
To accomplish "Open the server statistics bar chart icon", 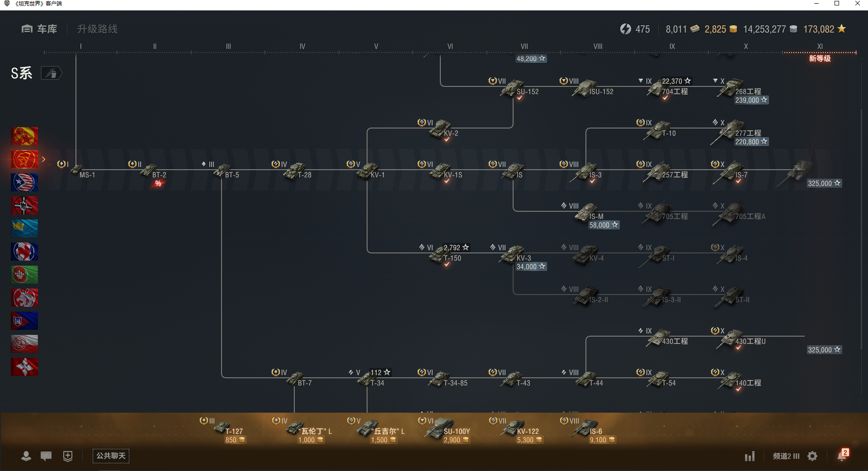I will [x=750, y=456].
